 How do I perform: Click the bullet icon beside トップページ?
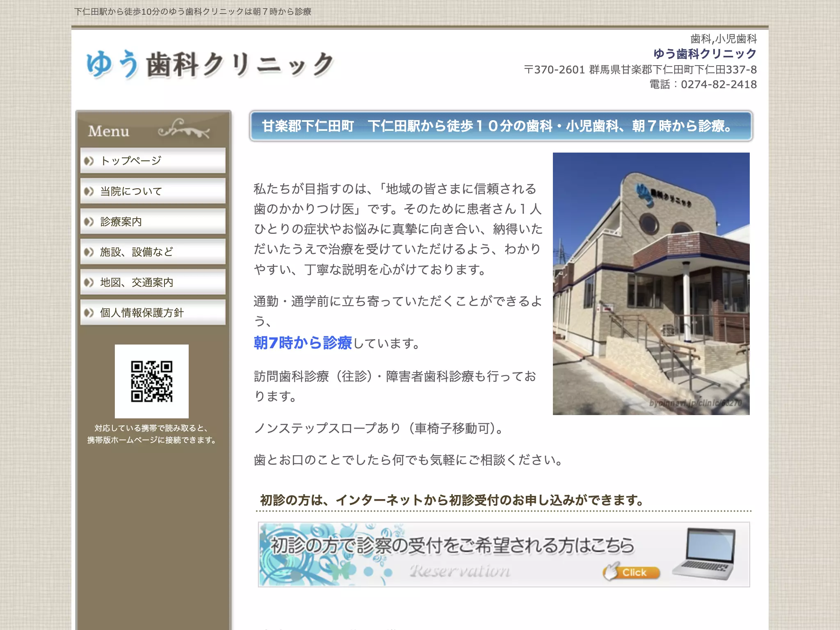pos(89,161)
